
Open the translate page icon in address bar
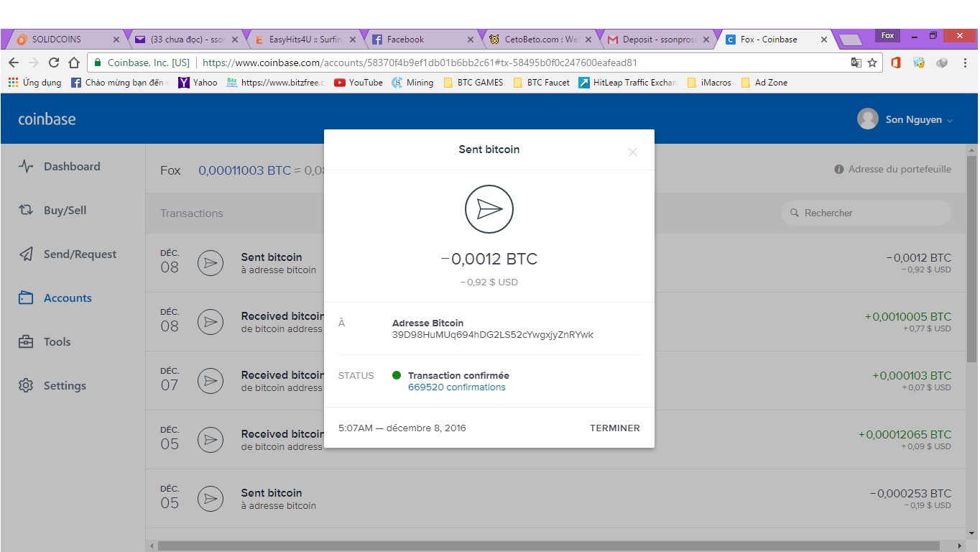click(856, 63)
